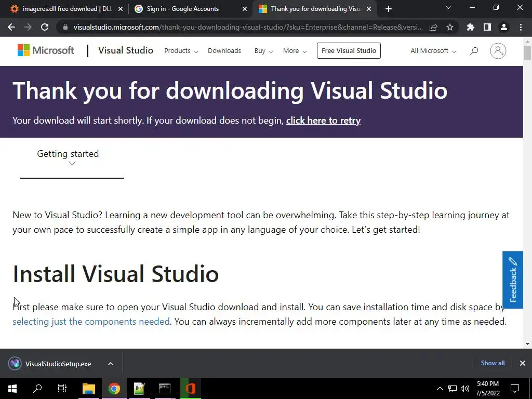This screenshot has height=399, width=532.
Task: Close the imageres.dll tab
Action: coord(121,9)
